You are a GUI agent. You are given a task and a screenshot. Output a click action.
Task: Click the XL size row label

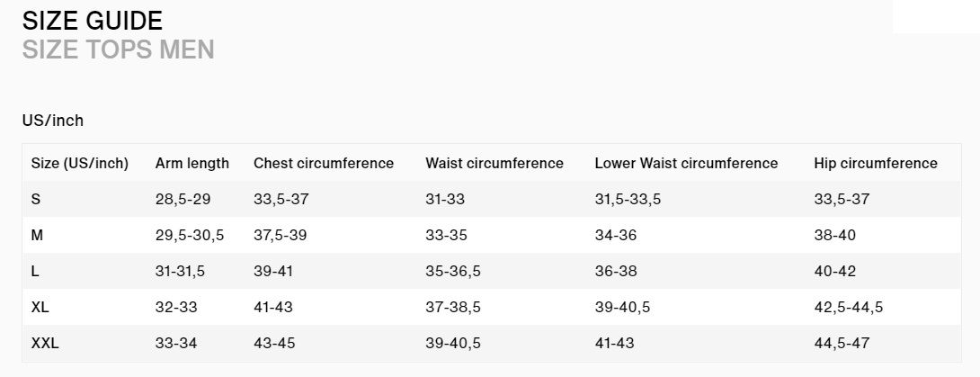[40, 307]
